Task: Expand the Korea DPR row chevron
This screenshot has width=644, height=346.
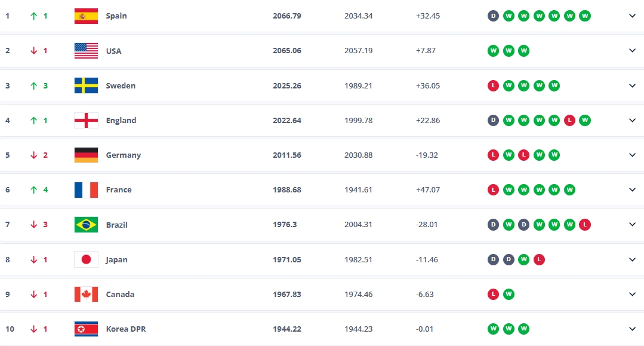Action: pos(632,329)
